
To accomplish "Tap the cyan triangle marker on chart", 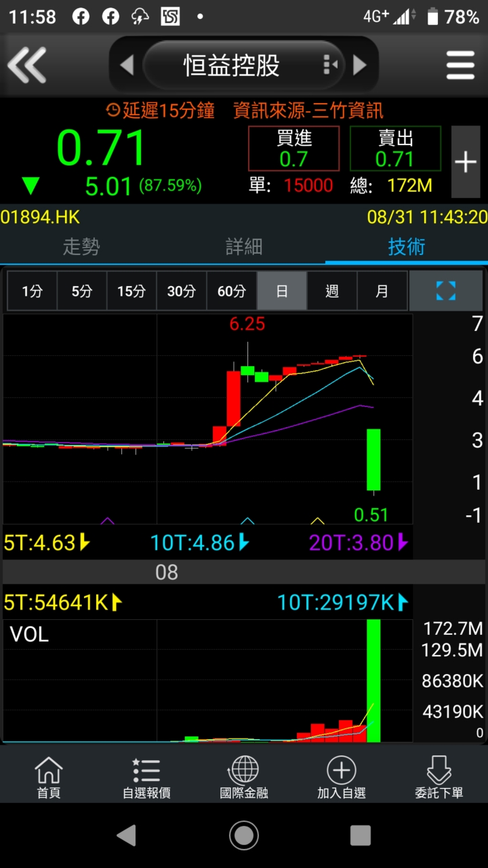I will tap(248, 521).
